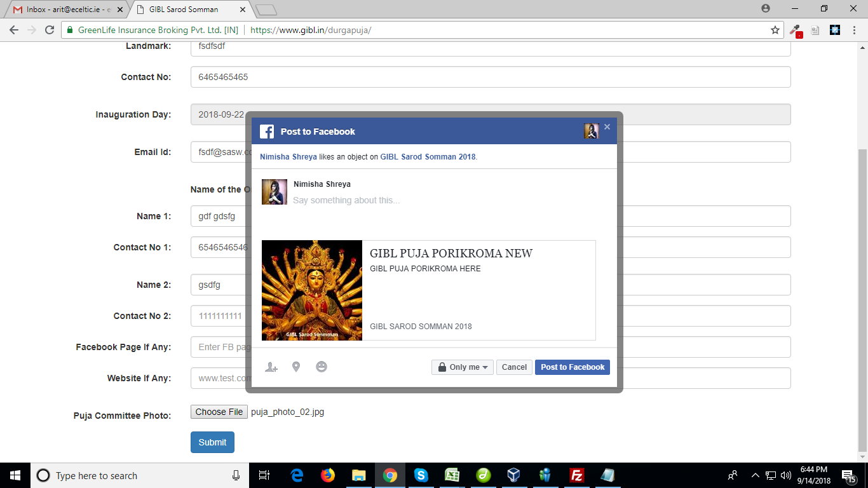Open the Action Center notifications
868x488 pixels.
click(x=848, y=475)
